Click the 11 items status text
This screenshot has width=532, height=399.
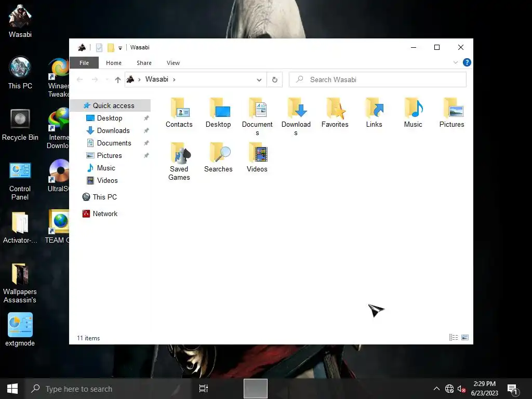(88, 338)
